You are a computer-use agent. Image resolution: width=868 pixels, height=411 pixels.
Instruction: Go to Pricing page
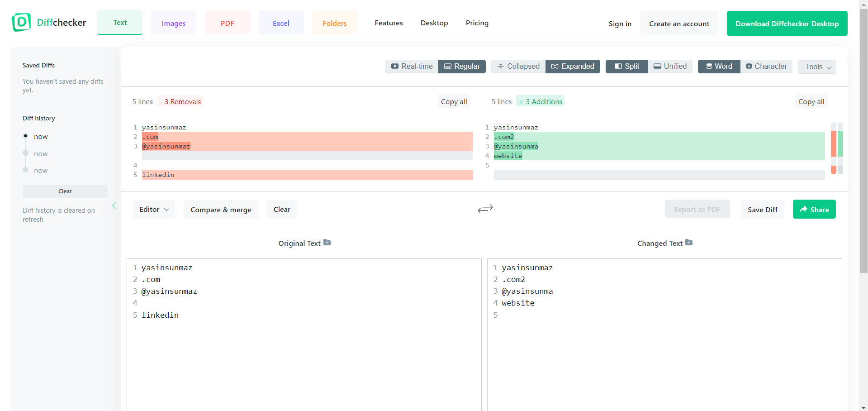click(x=477, y=23)
